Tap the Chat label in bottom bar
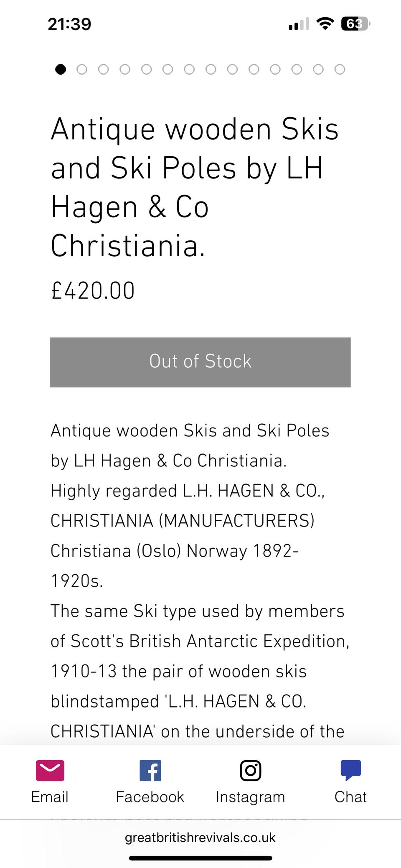Viewport: 401px width, 868px height. (350, 797)
